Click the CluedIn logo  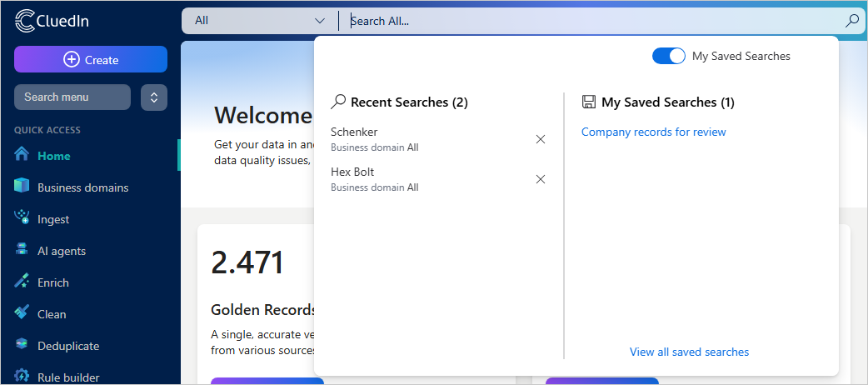(x=52, y=21)
